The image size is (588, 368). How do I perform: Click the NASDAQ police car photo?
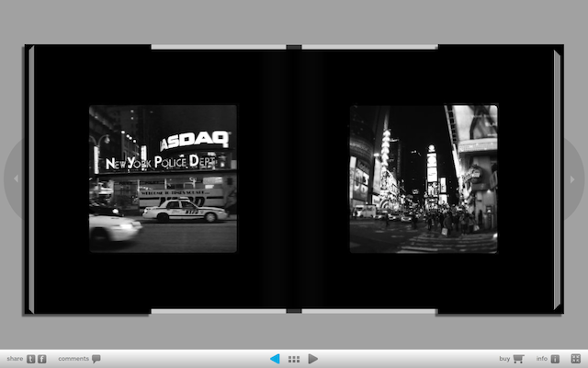pos(164,178)
